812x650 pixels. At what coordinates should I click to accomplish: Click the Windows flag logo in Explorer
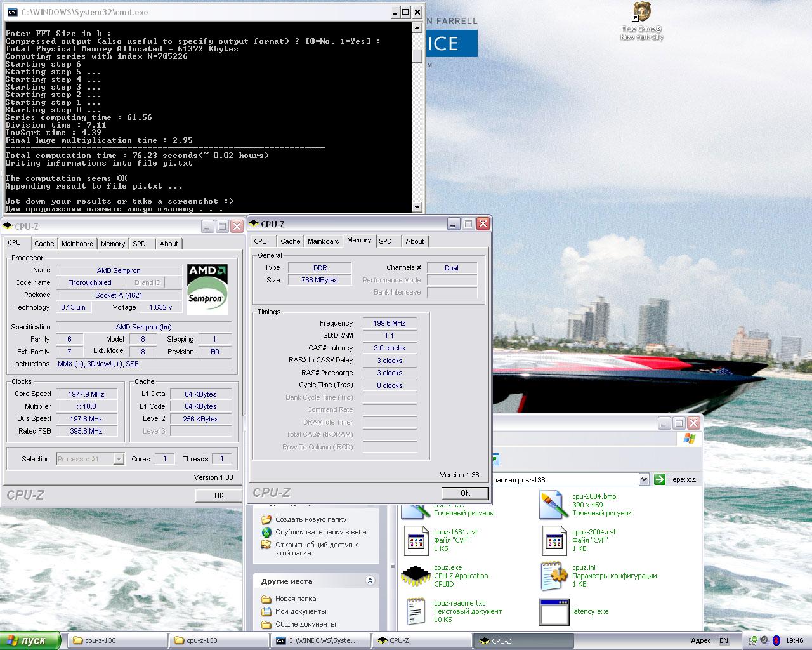(690, 439)
